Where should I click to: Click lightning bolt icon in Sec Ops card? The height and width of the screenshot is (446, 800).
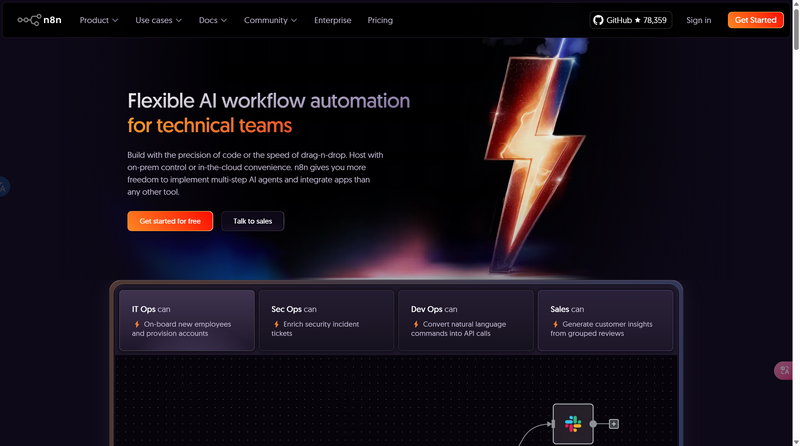(x=277, y=324)
